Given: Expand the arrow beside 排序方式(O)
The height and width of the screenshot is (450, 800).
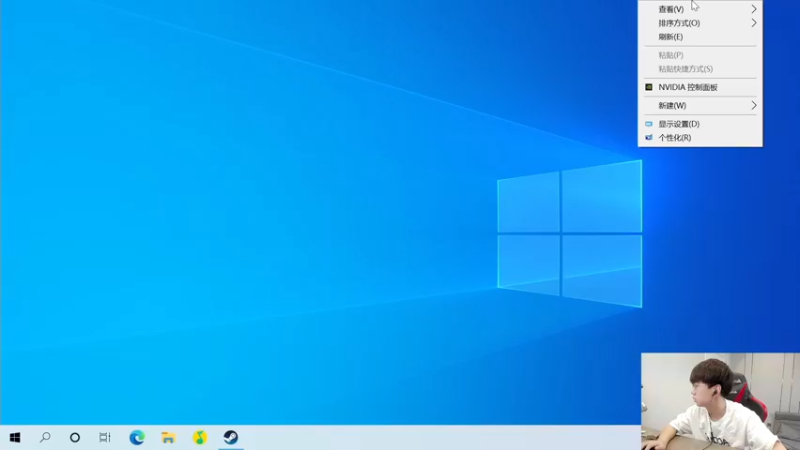Looking at the screenshot, I should point(754,23).
